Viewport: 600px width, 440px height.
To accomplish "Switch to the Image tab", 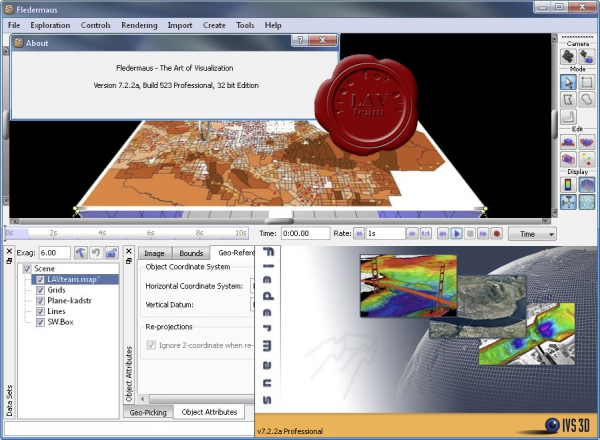I will coord(154,253).
